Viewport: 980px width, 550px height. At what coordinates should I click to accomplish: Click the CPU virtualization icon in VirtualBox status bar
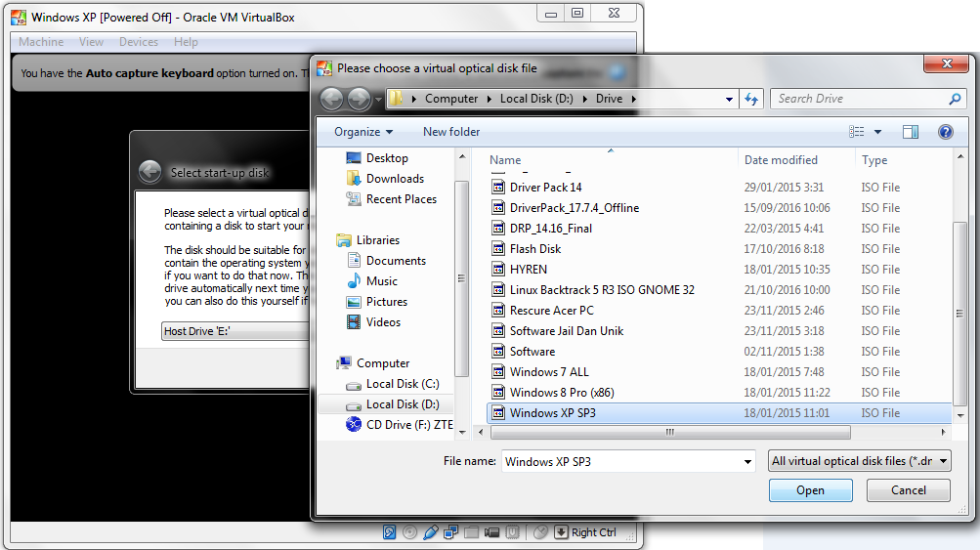click(x=513, y=532)
